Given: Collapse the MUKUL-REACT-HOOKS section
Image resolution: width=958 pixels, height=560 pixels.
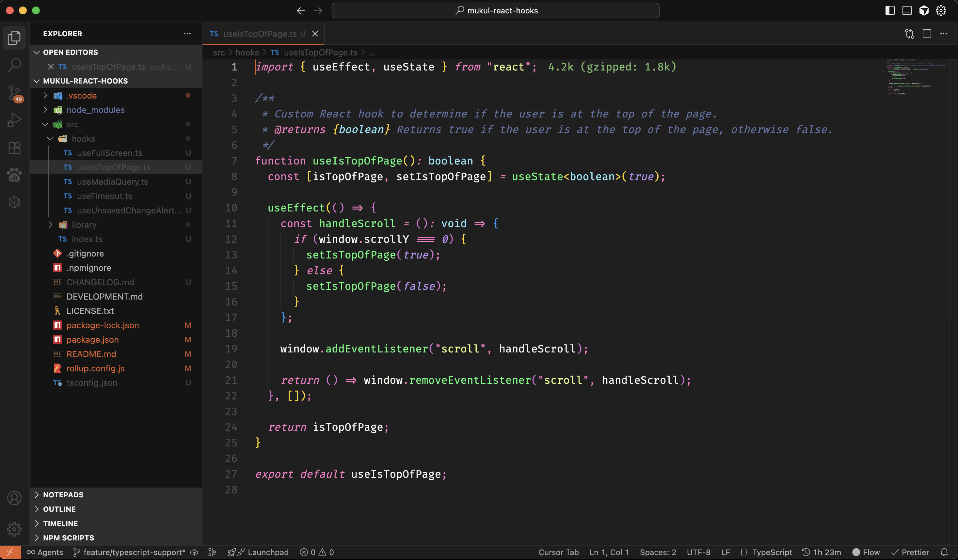Looking at the screenshot, I should click(x=37, y=81).
